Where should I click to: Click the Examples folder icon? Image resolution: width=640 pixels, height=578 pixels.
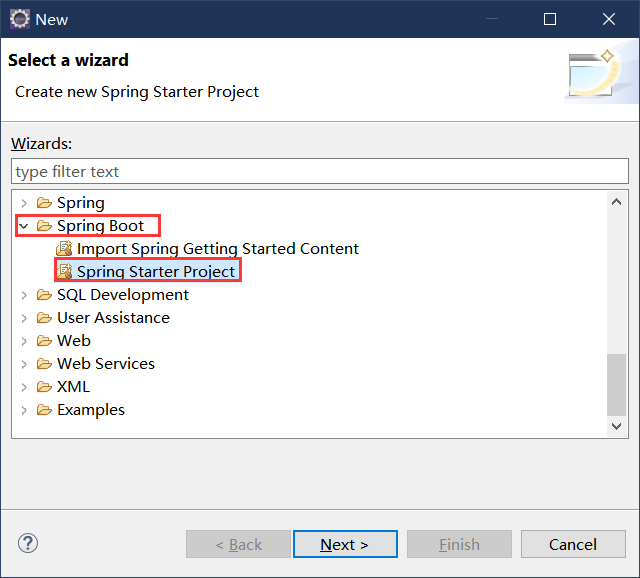click(x=44, y=410)
